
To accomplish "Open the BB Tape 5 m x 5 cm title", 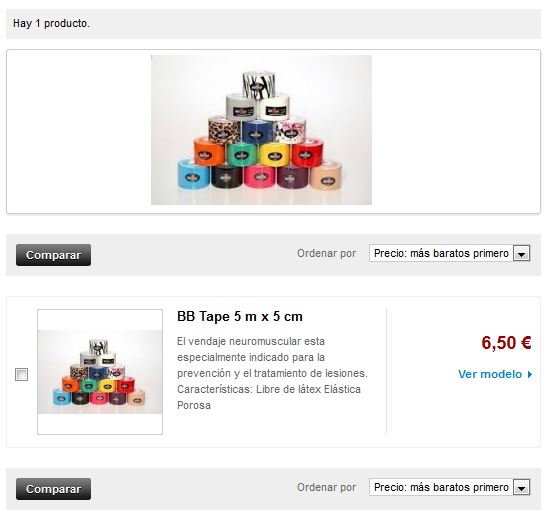I will pos(240,316).
